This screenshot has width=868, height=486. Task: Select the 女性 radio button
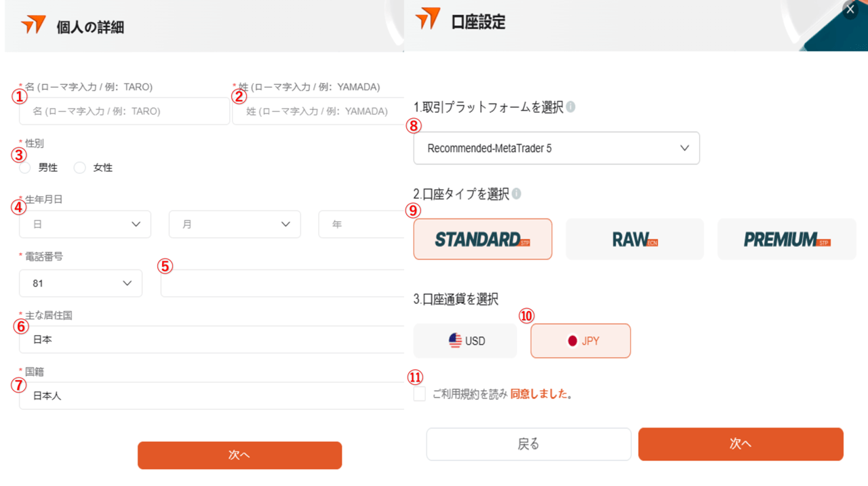tap(80, 168)
